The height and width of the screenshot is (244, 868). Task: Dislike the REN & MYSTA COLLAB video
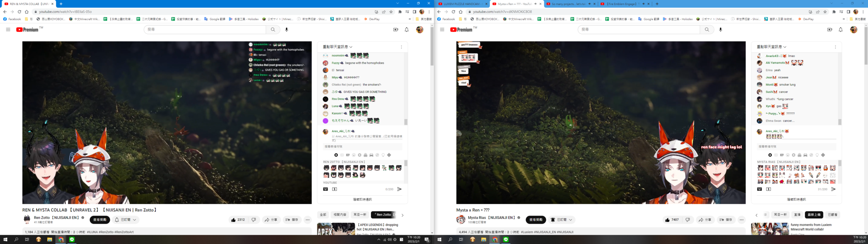253,220
